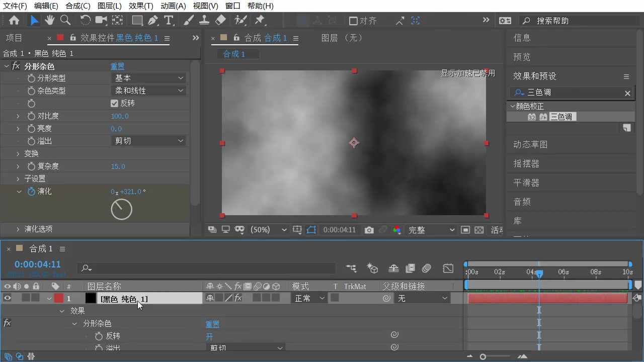This screenshot has height=362, width=644.
Task: Collapse the 颜色校正 effects category
Action: click(513, 106)
